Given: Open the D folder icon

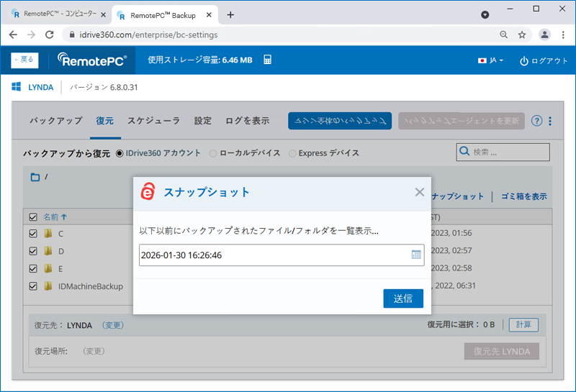Looking at the screenshot, I should click(x=48, y=251).
